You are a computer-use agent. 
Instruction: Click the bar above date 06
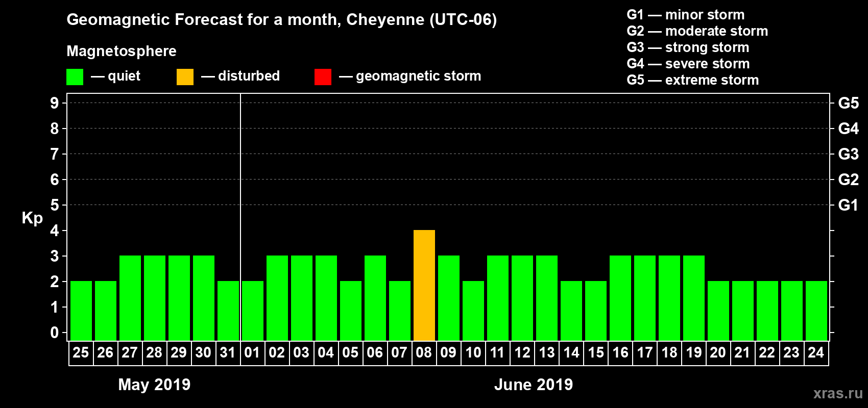pos(375,298)
